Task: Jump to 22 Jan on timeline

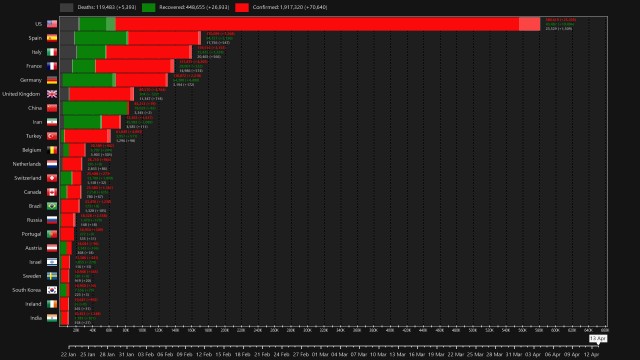Action: 69,354
